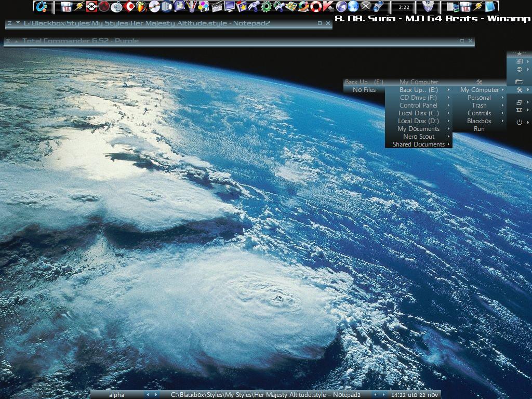Launch the green gear icon
The width and height of the screenshot is (532, 399).
click(266, 6)
